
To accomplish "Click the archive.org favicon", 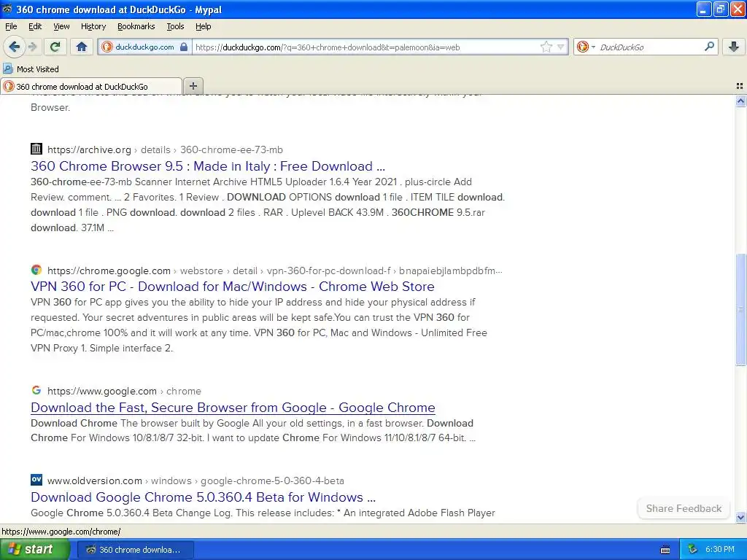I will [36, 149].
